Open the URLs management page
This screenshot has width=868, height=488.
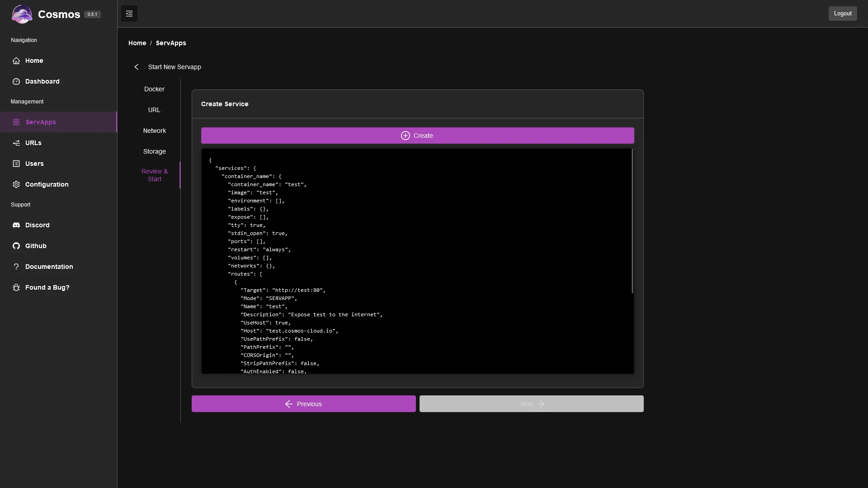tap(58, 143)
